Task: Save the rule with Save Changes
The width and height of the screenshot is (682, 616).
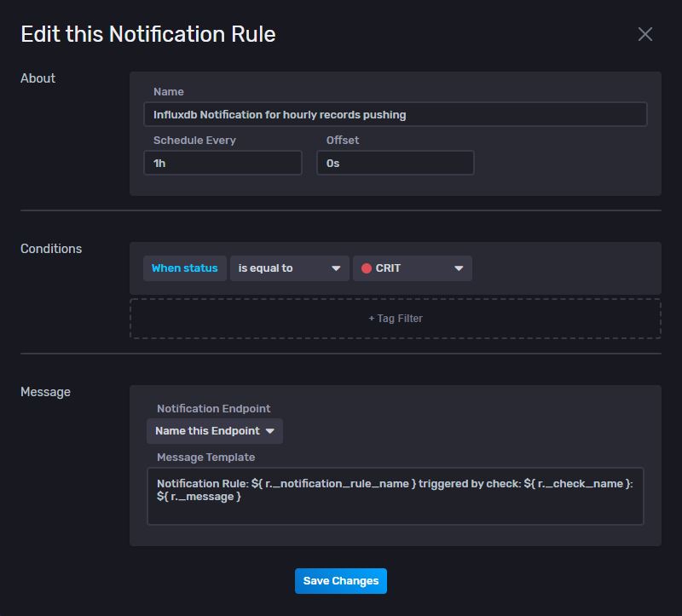Action: tap(341, 581)
